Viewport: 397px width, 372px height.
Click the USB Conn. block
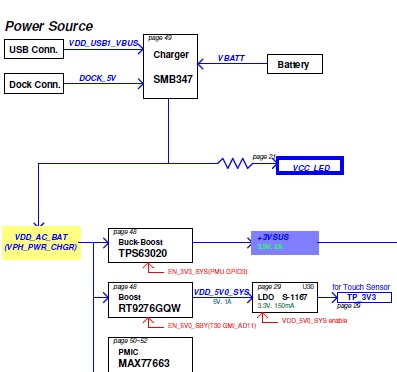point(34,49)
